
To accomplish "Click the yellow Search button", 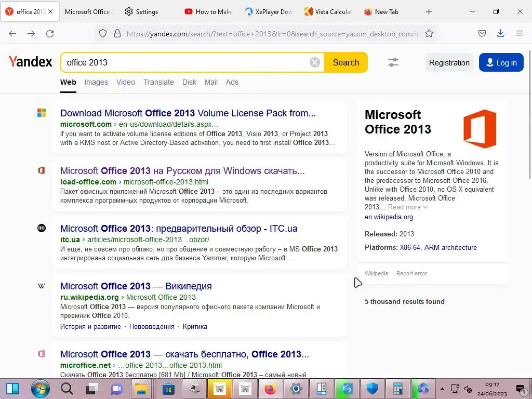I will tap(345, 62).
